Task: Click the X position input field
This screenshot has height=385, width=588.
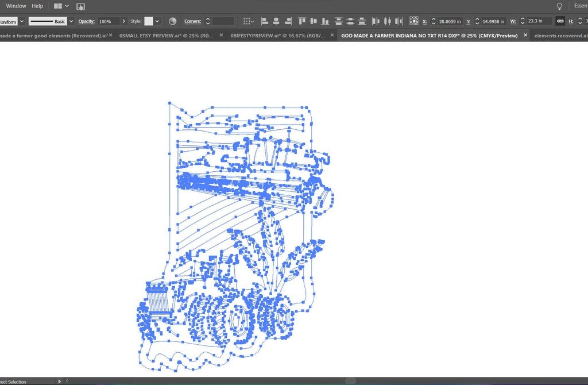Action: tap(450, 21)
